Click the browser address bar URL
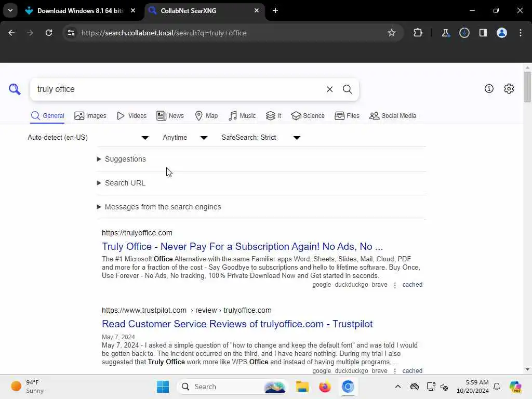The image size is (532, 399). click(x=164, y=33)
